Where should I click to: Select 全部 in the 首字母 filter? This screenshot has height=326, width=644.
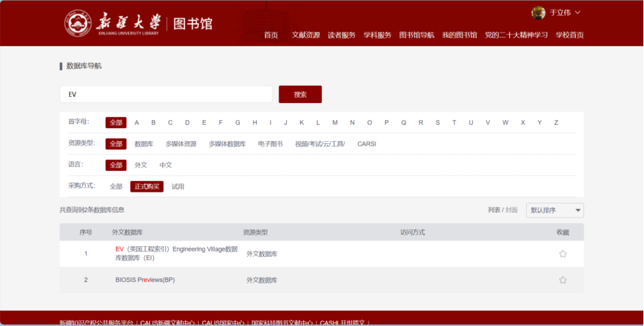pyautogui.click(x=116, y=122)
